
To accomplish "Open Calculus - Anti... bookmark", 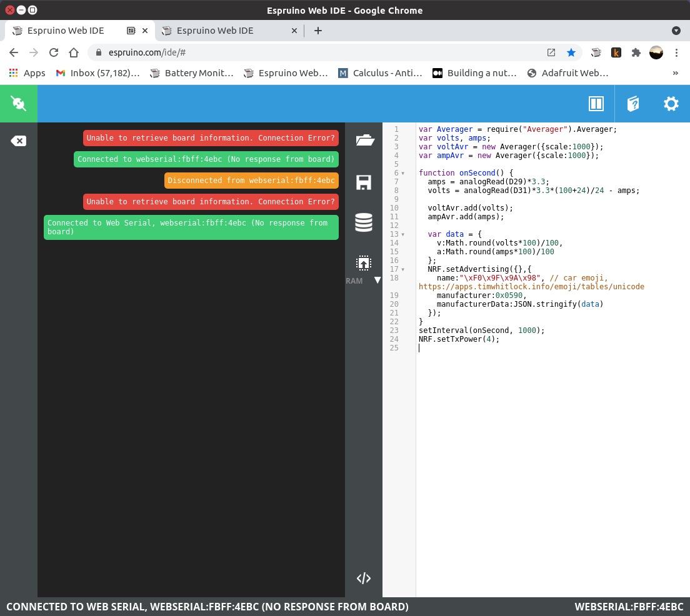I will pyautogui.click(x=380, y=73).
